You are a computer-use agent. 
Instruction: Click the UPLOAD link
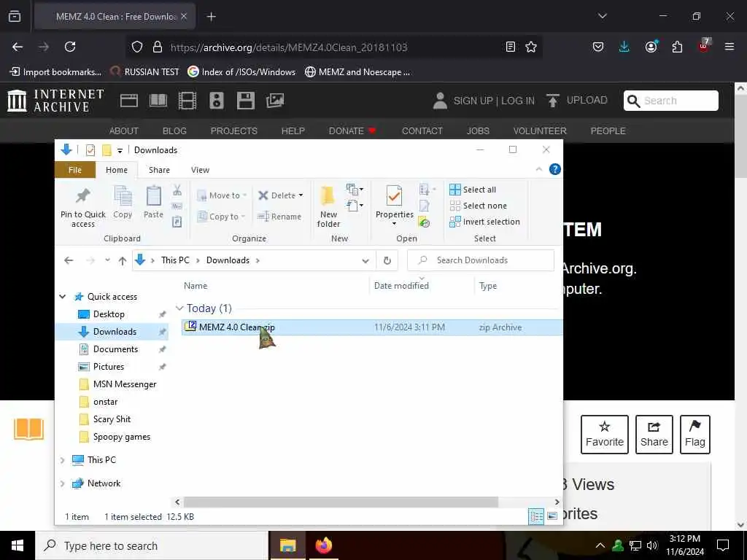(577, 101)
